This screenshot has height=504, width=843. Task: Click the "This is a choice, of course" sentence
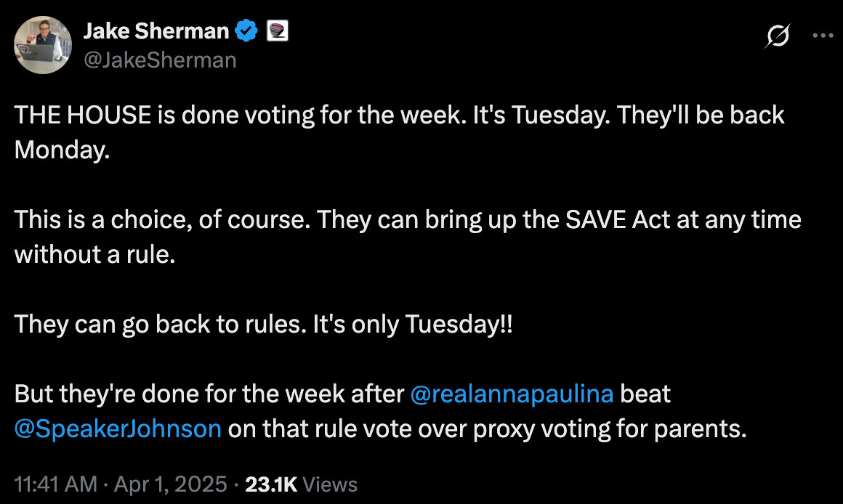click(162, 220)
